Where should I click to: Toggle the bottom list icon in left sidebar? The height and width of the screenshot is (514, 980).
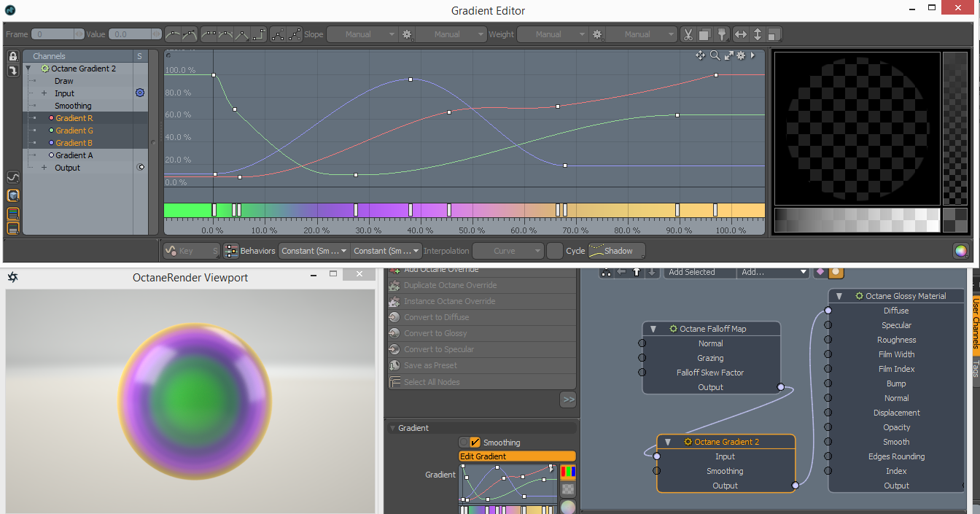pyautogui.click(x=13, y=228)
